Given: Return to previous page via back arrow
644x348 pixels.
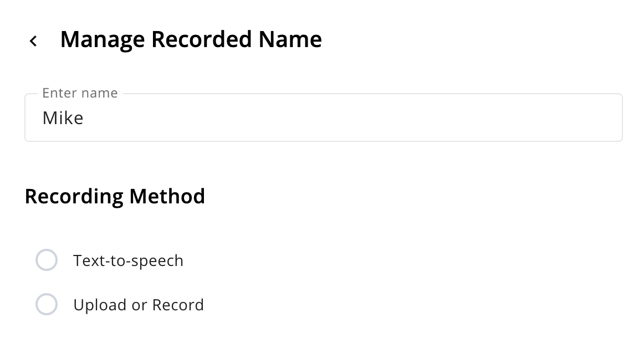Looking at the screenshot, I should (x=34, y=40).
